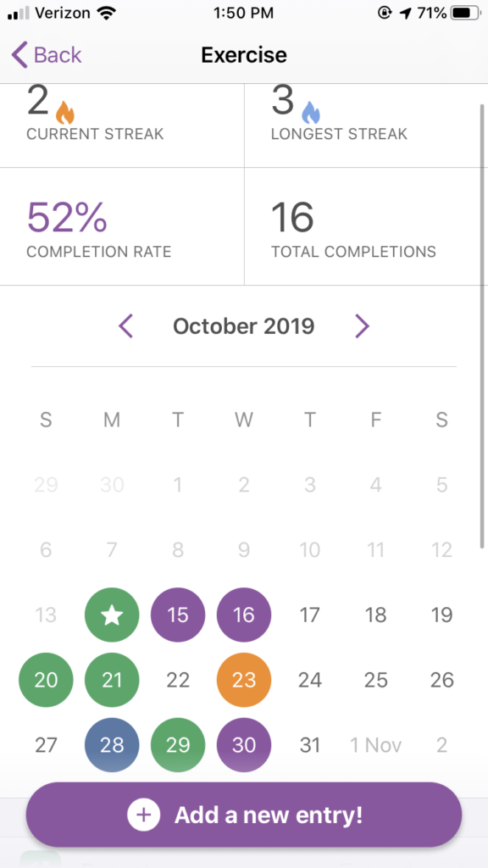This screenshot has height=868, width=488.
Task: Tap Add a new entry button
Action: (244, 815)
